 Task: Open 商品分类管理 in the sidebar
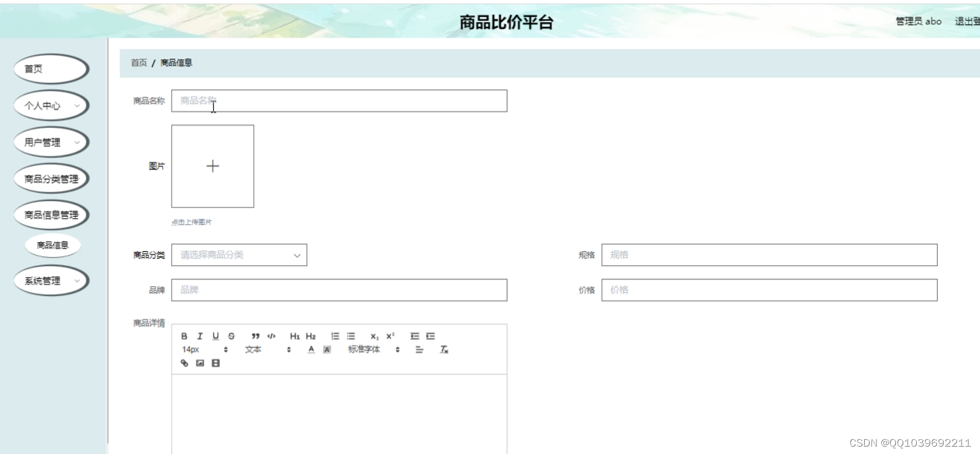tap(51, 179)
